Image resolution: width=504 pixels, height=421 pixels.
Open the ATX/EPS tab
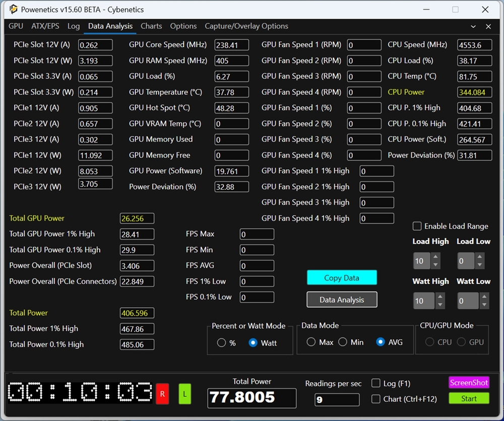pos(45,26)
